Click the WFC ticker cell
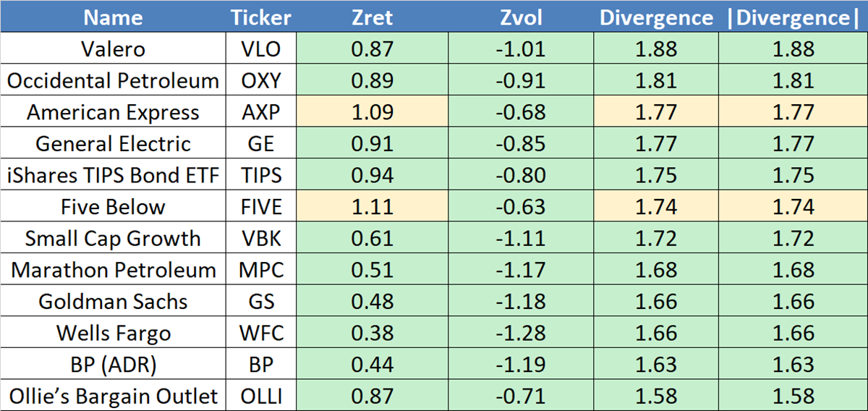868x411 pixels. point(260,333)
